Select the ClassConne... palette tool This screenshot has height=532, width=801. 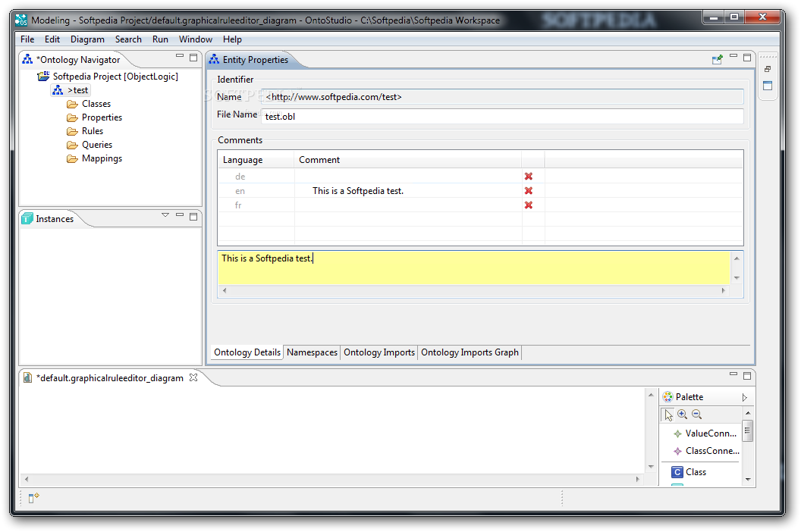[x=705, y=451]
